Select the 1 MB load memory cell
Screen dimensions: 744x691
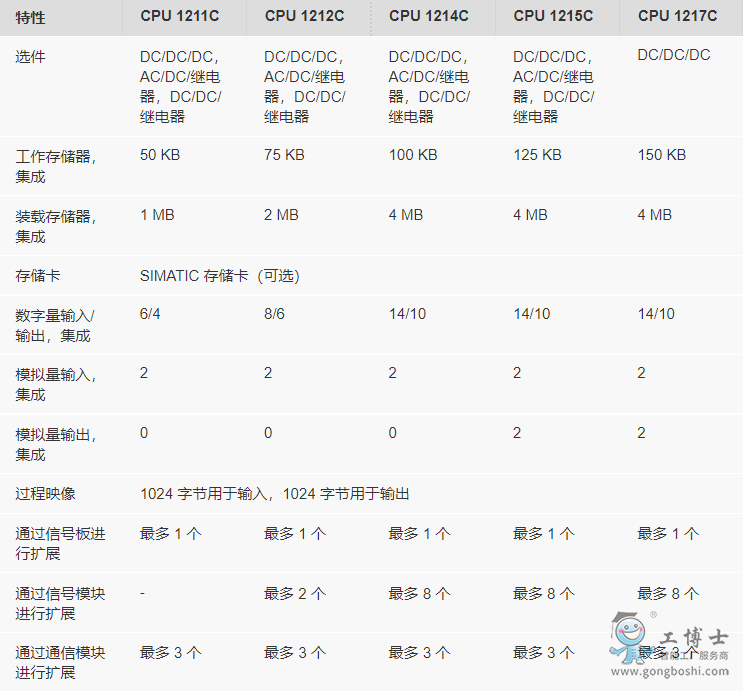[x=157, y=215]
